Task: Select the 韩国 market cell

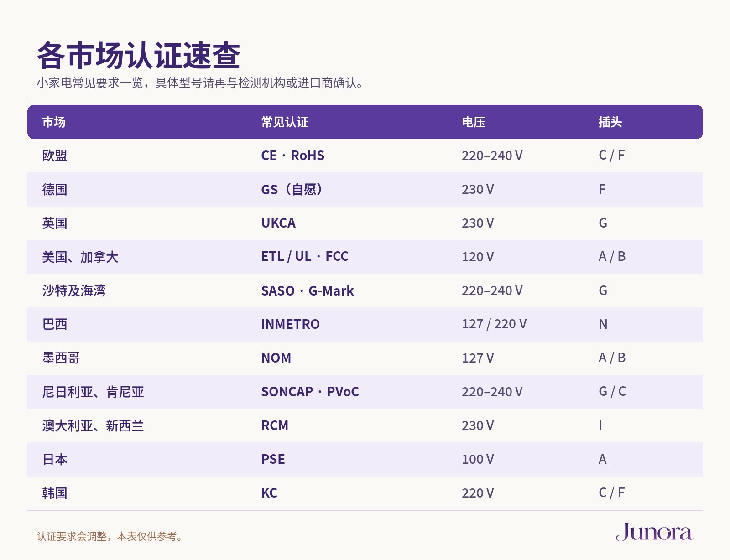Action: (x=55, y=493)
